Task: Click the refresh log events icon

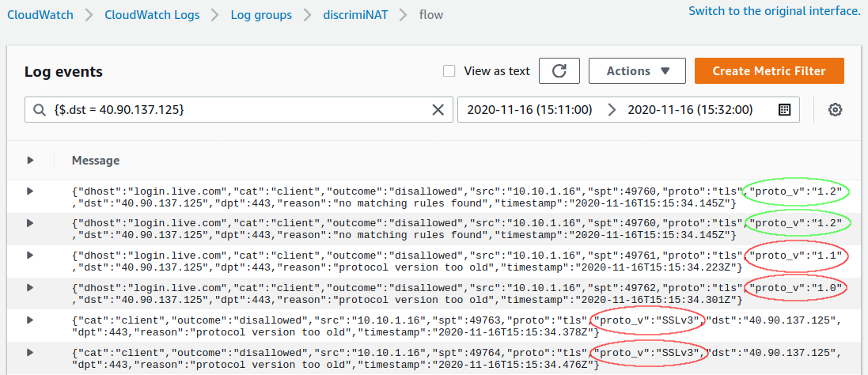Action: pos(559,70)
